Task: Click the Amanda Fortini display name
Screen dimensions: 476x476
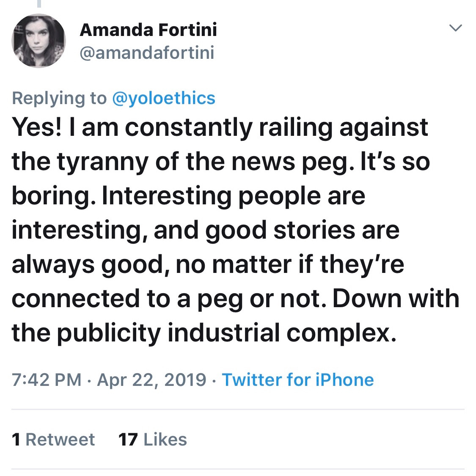Action: 148,30
